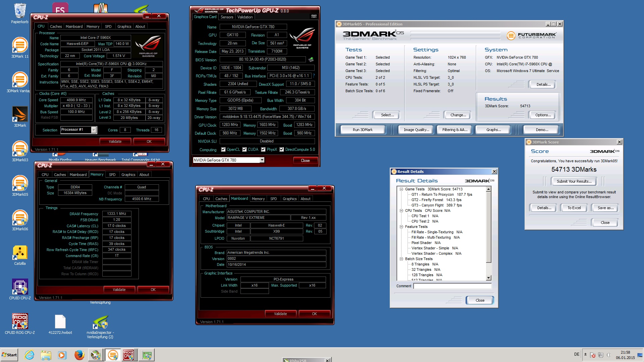This screenshot has width=644, height=362.
Task: Toggle the PhysX checkbox in GPU-Z
Action: click(263, 149)
